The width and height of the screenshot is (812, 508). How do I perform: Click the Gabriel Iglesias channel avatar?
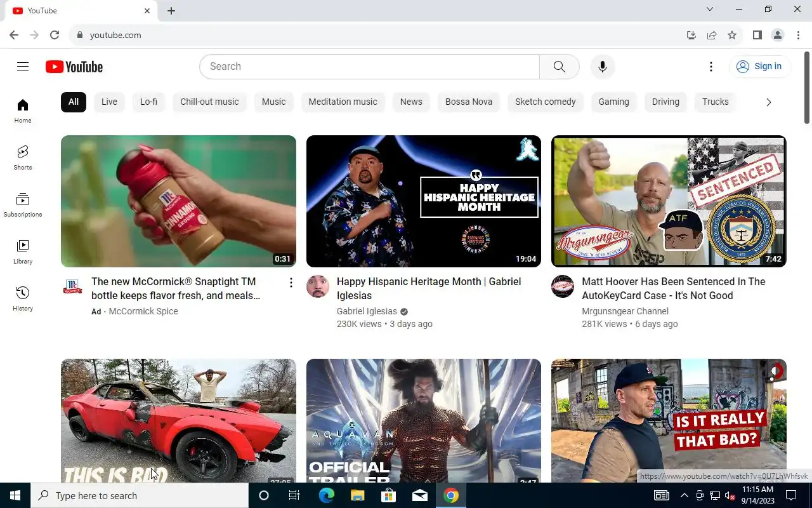(318, 287)
